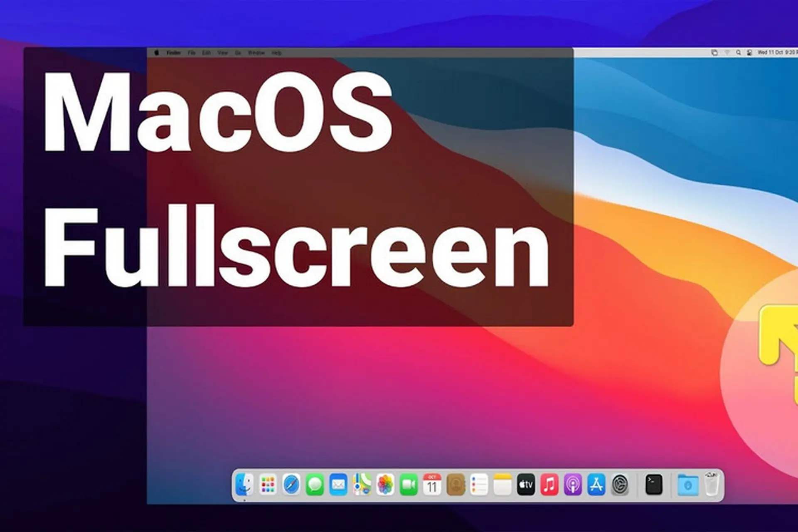Screen dimensions: 798x532
Task: Open Calendar showing Oct 11
Action: 432,485
